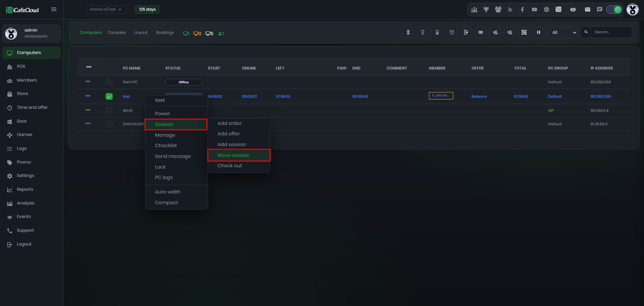Click the member tag in test row
This screenshot has width=644, height=306.
click(x=441, y=96)
